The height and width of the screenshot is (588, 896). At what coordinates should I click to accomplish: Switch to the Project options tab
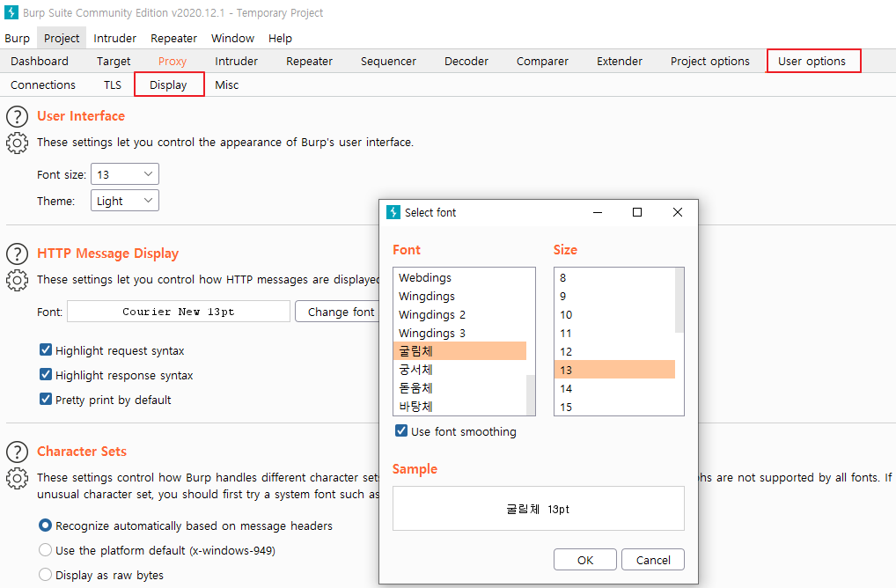coord(709,61)
